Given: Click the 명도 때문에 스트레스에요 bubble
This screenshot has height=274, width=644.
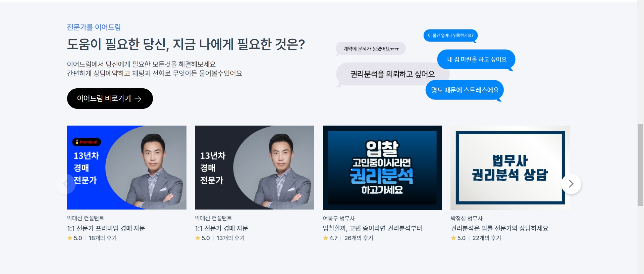Looking at the screenshot, I should (x=465, y=90).
